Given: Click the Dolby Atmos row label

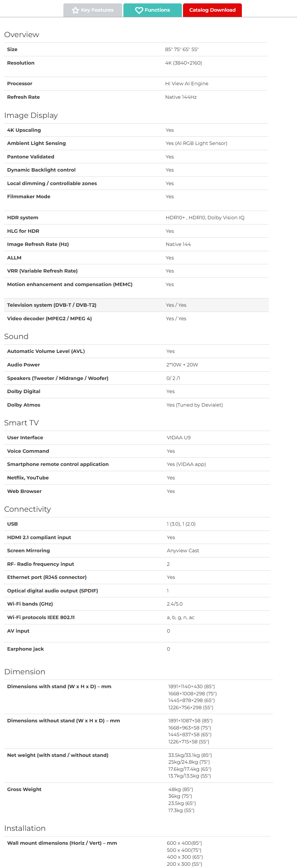Looking at the screenshot, I should coord(24,405).
